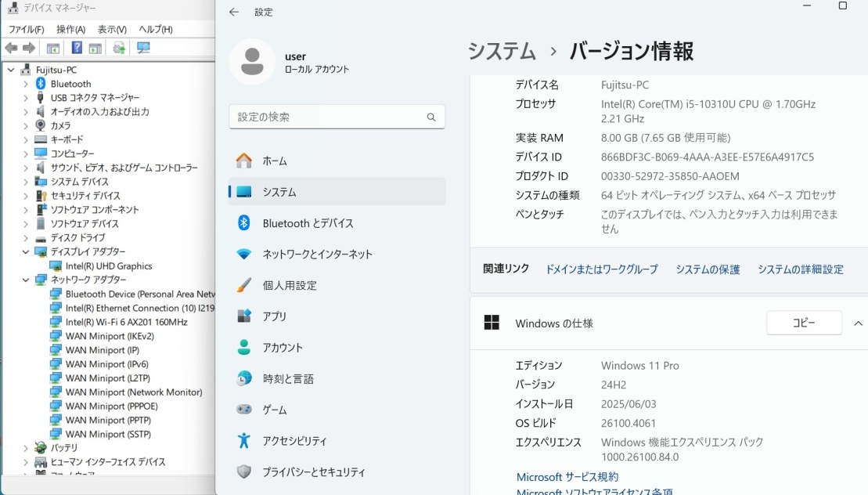
Task: Open the アクセシビリティ settings icon
Action: [x=243, y=441]
